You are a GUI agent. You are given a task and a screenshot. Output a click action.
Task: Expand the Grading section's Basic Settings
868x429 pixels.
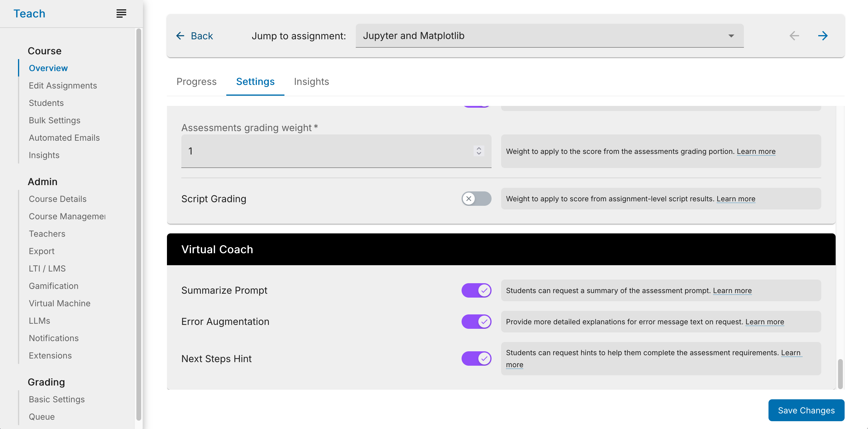[x=57, y=399]
